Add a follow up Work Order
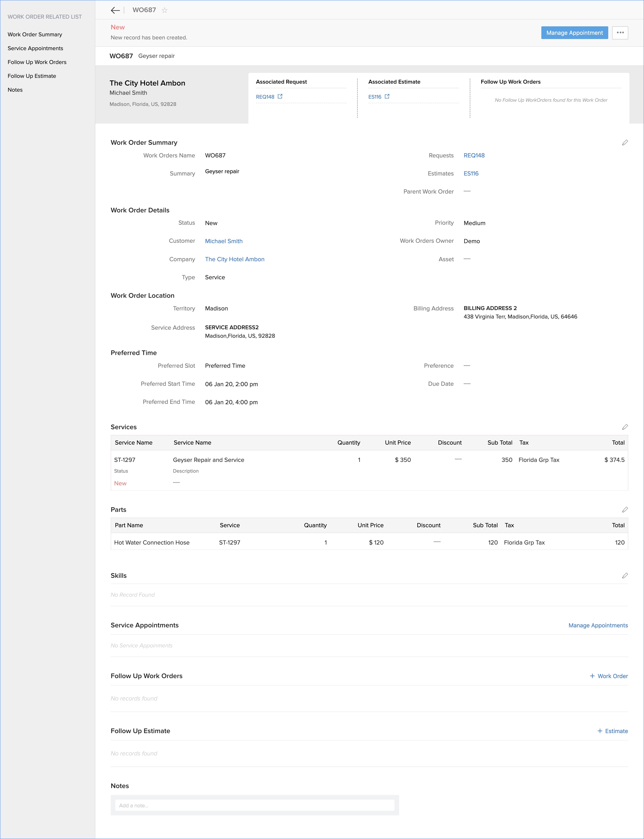The image size is (644, 839). (x=608, y=676)
